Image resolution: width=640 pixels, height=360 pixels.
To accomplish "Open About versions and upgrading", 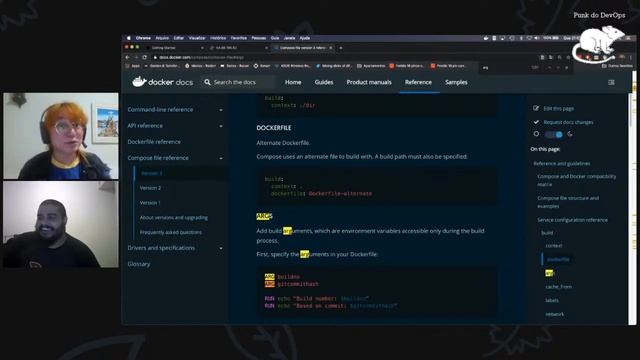I will [x=173, y=218].
